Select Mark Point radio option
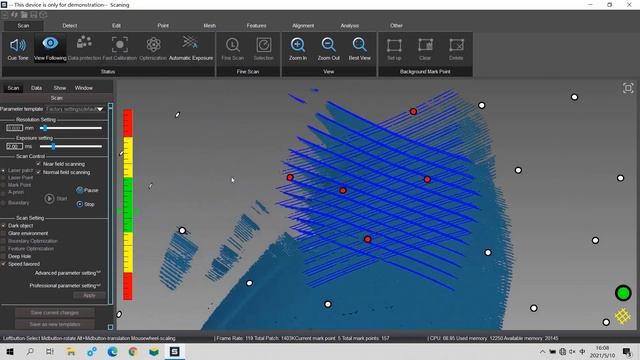Viewport: 640px width, 360px height. (x=3, y=185)
